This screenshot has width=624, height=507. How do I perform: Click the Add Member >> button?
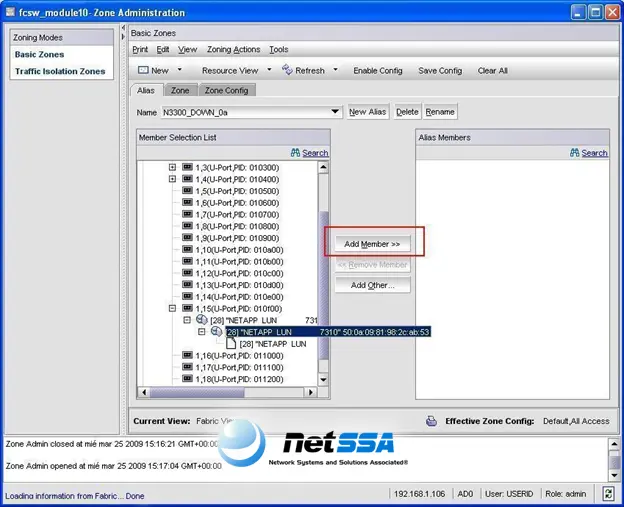372,244
